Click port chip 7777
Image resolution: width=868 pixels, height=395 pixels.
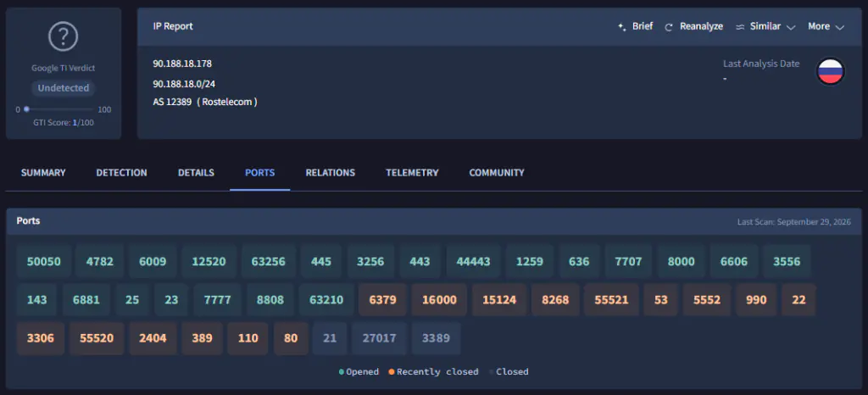218,300
